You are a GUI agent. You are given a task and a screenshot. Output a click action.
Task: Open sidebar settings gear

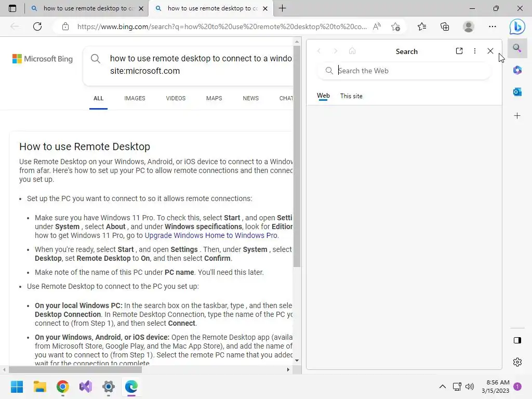517,362
